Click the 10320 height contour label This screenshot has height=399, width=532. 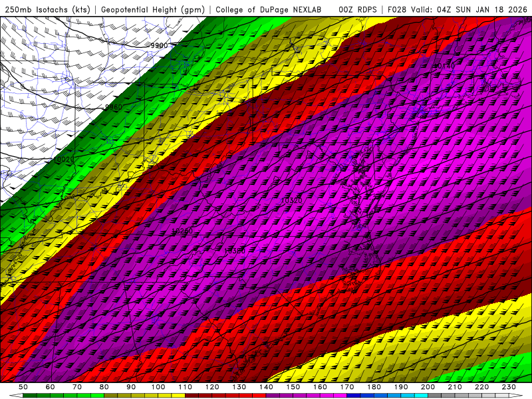(292, 200)
